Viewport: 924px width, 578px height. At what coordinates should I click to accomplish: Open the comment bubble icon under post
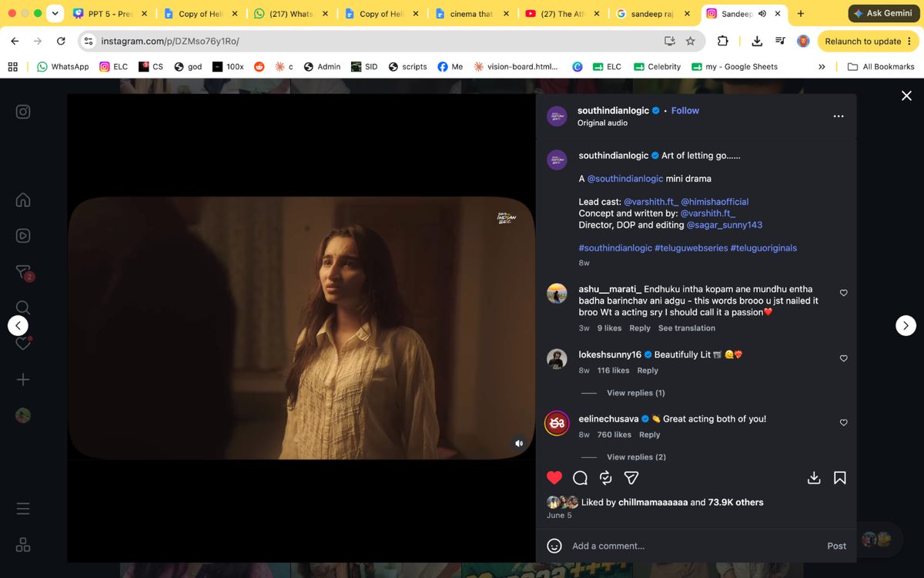[581, 478]
